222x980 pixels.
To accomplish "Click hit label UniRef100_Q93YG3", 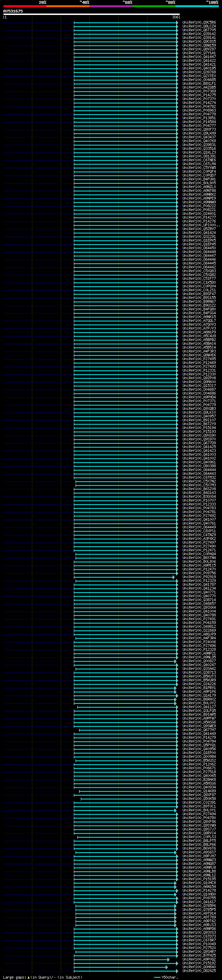I will coord(199,932).
